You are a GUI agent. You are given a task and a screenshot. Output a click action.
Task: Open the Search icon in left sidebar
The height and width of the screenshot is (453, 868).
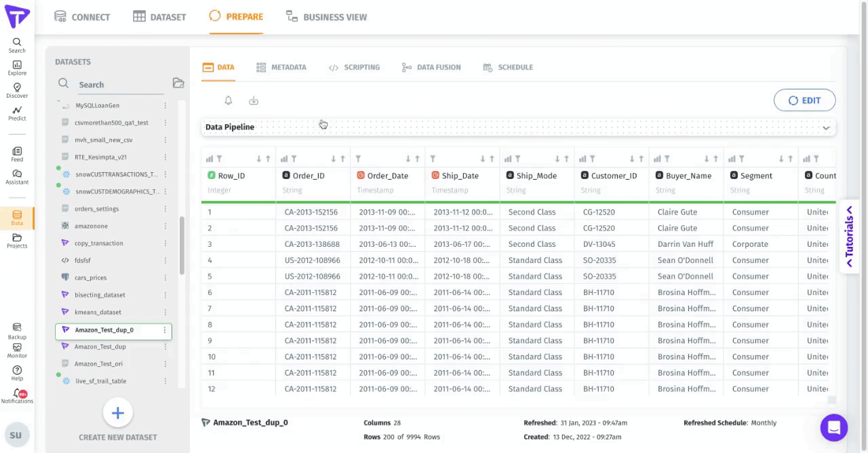point(17,45)
